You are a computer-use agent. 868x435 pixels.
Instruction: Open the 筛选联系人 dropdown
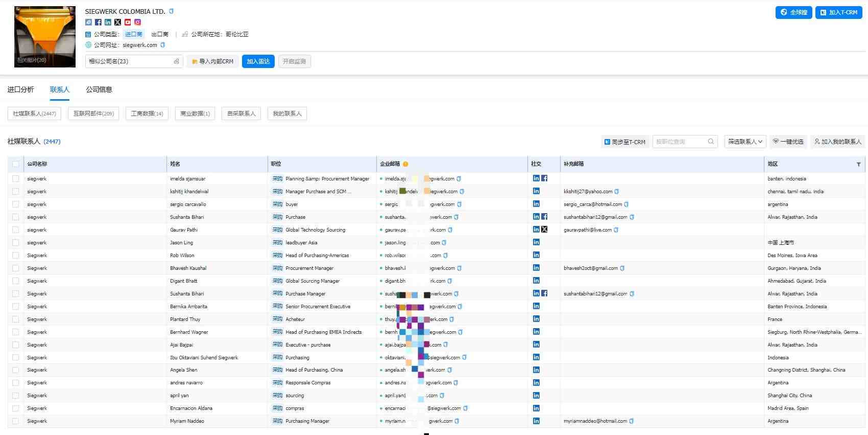pos(745,142)
